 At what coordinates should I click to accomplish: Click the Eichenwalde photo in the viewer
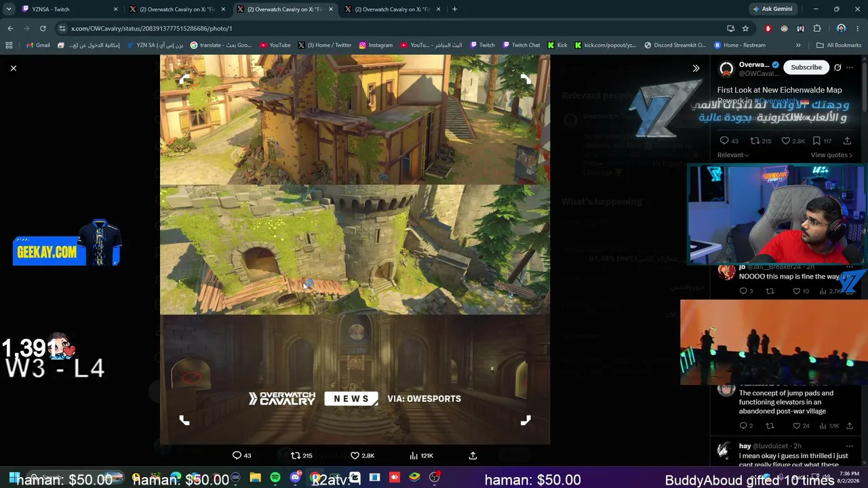[355, 249]
